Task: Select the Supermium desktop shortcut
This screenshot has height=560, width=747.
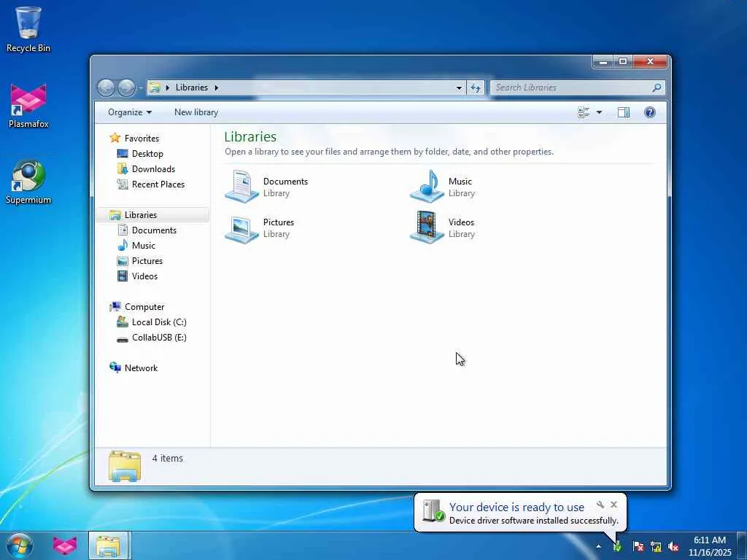Action: pos(28,182)
